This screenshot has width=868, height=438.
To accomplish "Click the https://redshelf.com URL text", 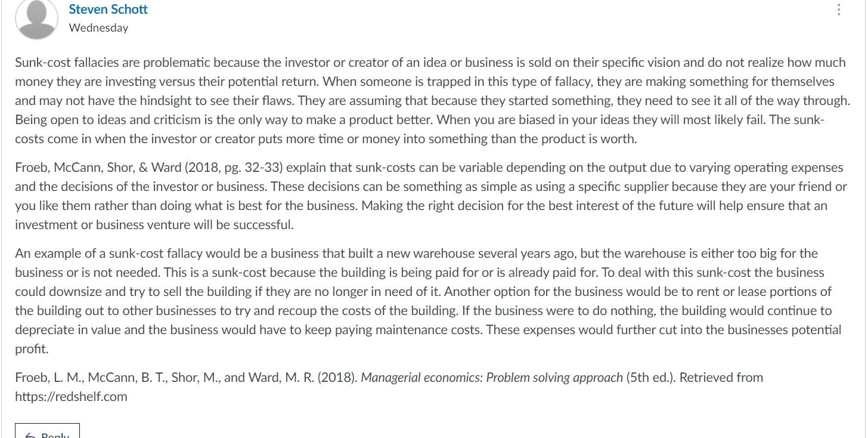I will click(71, 396).
